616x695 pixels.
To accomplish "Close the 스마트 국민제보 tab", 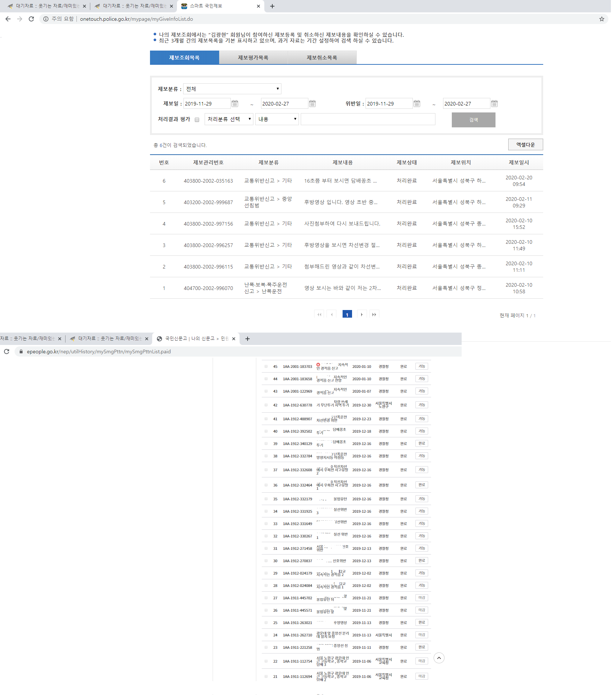I will click(258, 6).
